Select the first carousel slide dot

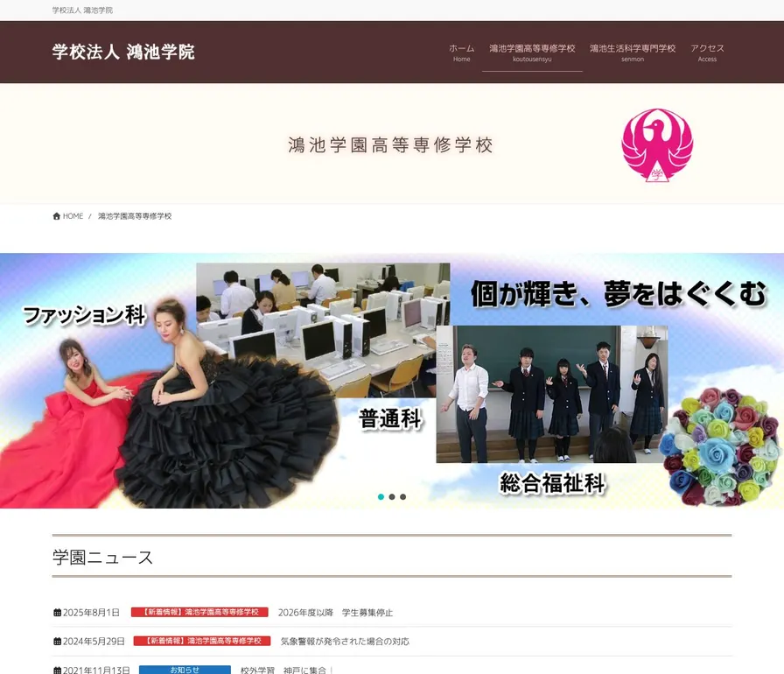381,496
